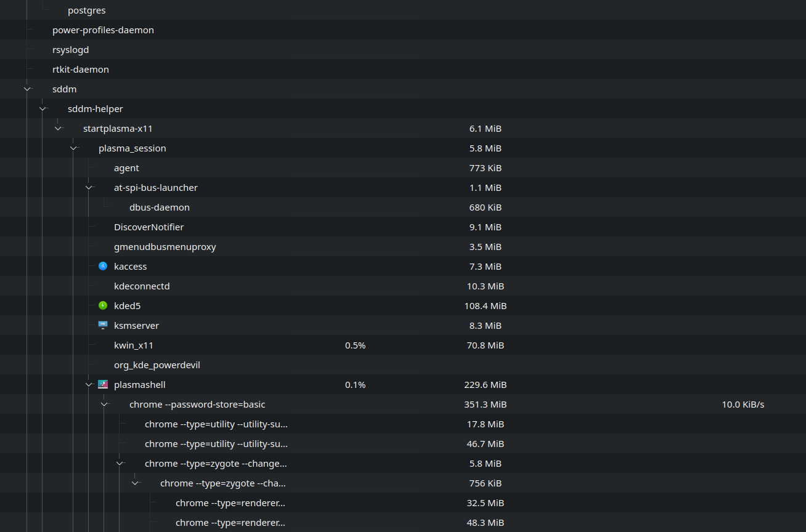Select the kwin_x11 process name
Image resolution: width=806 pixels, height=532 pixels.
pos(134,345)
